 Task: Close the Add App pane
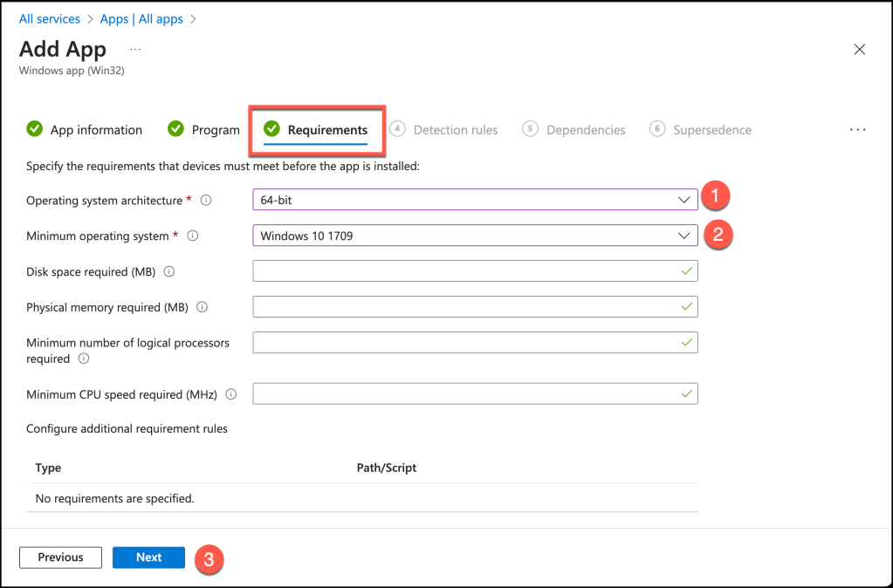[x=859, y=50]
